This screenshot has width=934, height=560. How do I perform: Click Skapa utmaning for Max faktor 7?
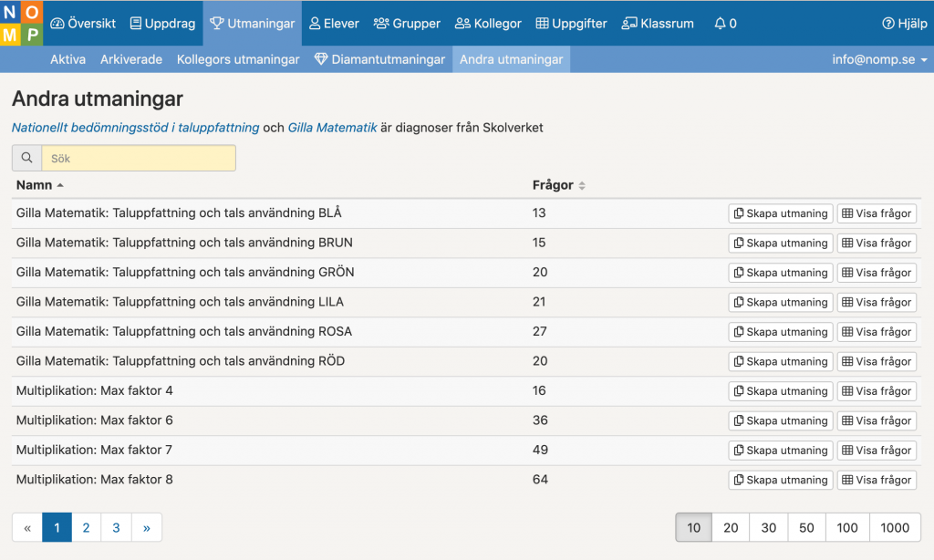click(781, 451)
